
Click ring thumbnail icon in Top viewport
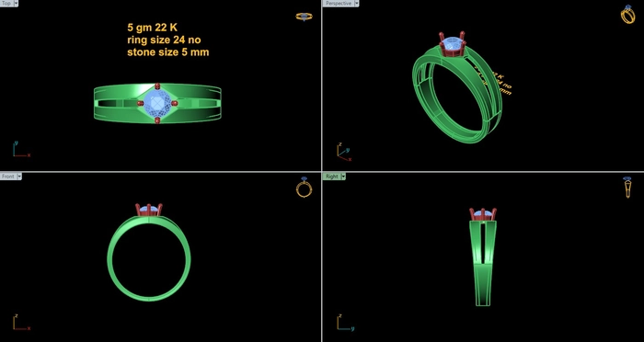click(304, 17)
